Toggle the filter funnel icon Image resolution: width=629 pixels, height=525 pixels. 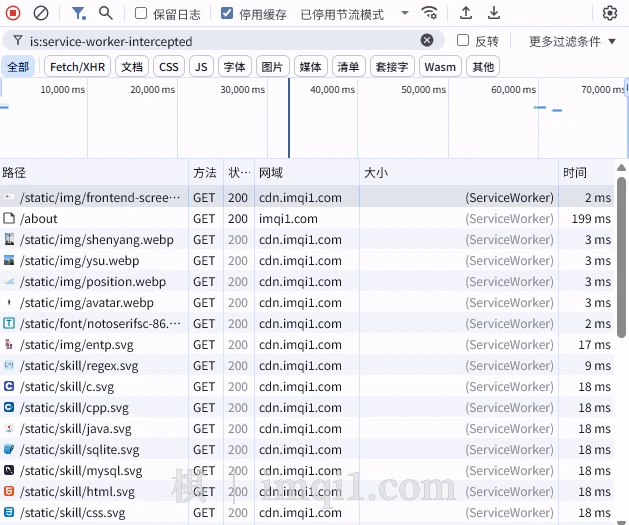click(x=79, y=13)
